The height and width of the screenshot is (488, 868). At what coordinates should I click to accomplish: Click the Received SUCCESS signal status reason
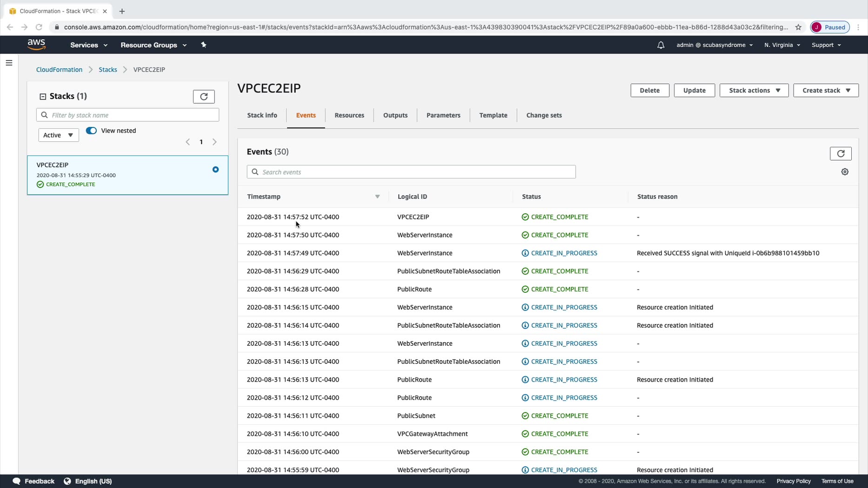point(728,253)
